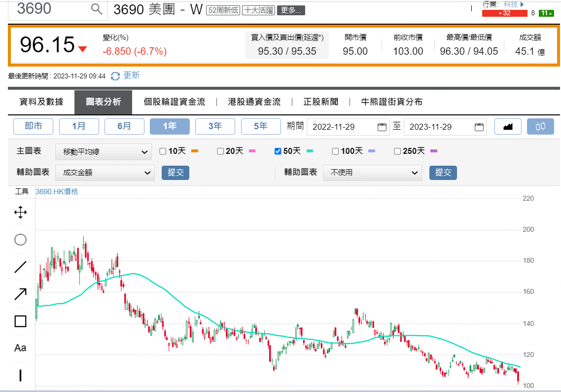Open 正股新聞 tab
The width and height of the screenshot is (561, 392).
321,102
